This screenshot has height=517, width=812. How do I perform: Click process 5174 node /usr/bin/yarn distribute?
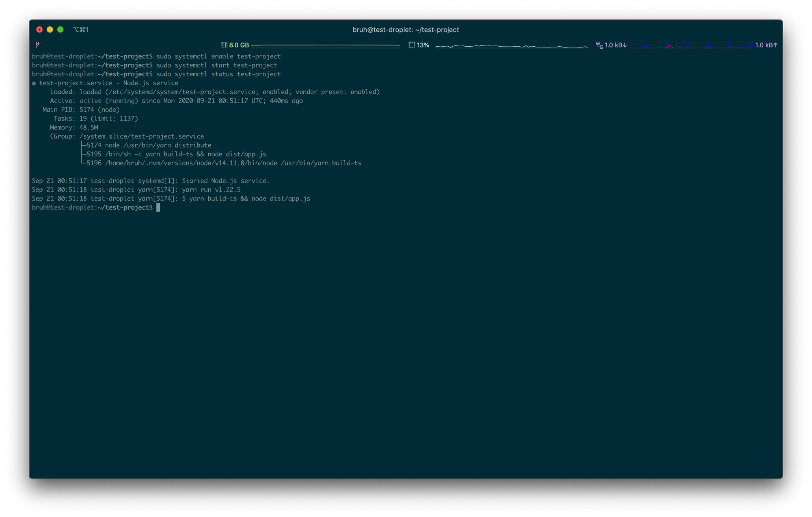point(149,146)
